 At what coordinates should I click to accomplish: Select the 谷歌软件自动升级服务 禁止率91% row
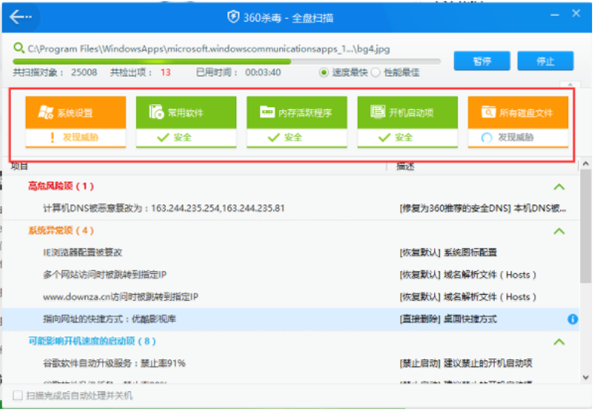(291, 363)
